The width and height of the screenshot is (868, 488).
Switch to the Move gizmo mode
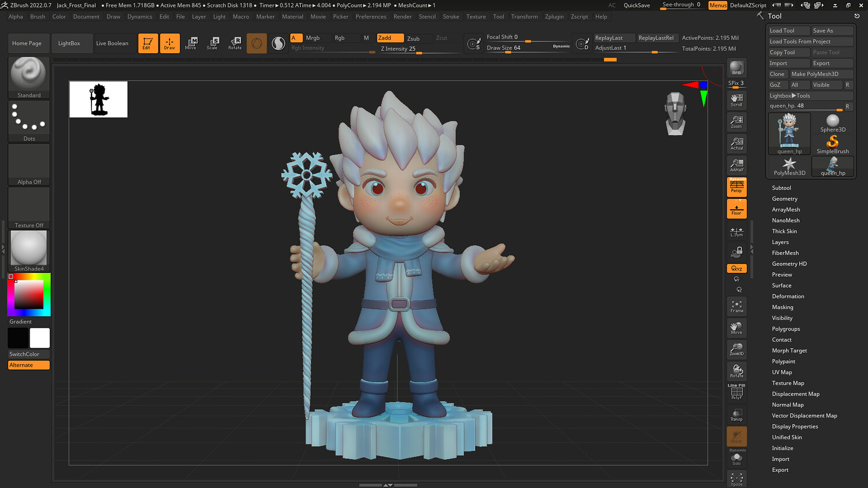point(191,43)
